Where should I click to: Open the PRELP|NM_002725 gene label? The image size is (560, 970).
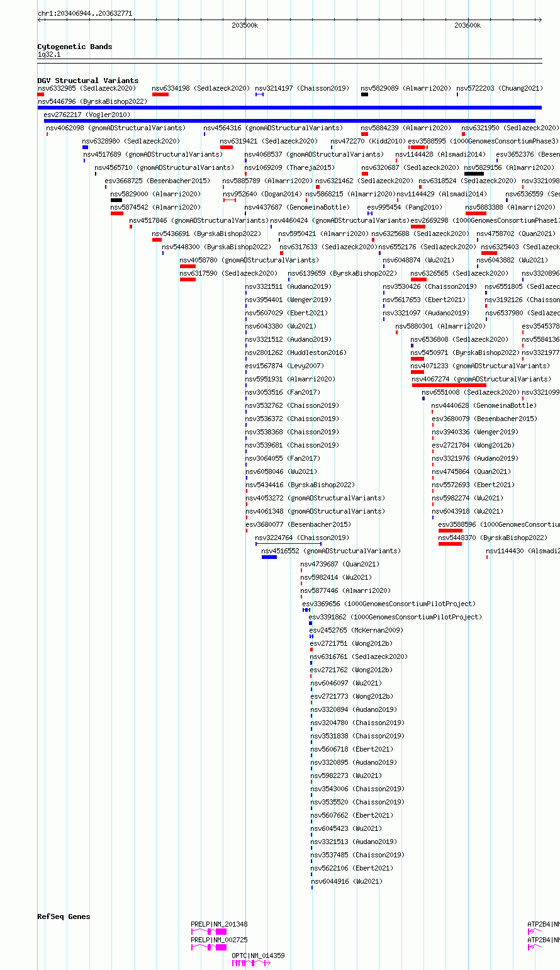pyautogui.click(x=219, y=940)
